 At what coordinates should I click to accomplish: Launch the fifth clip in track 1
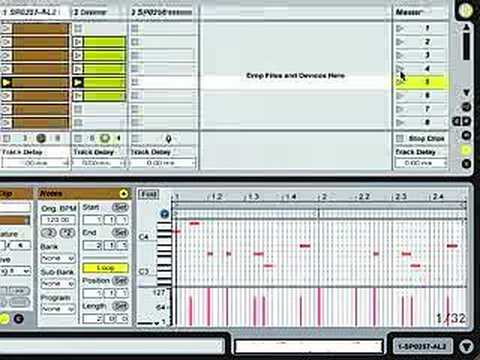[x=7, y=82]
